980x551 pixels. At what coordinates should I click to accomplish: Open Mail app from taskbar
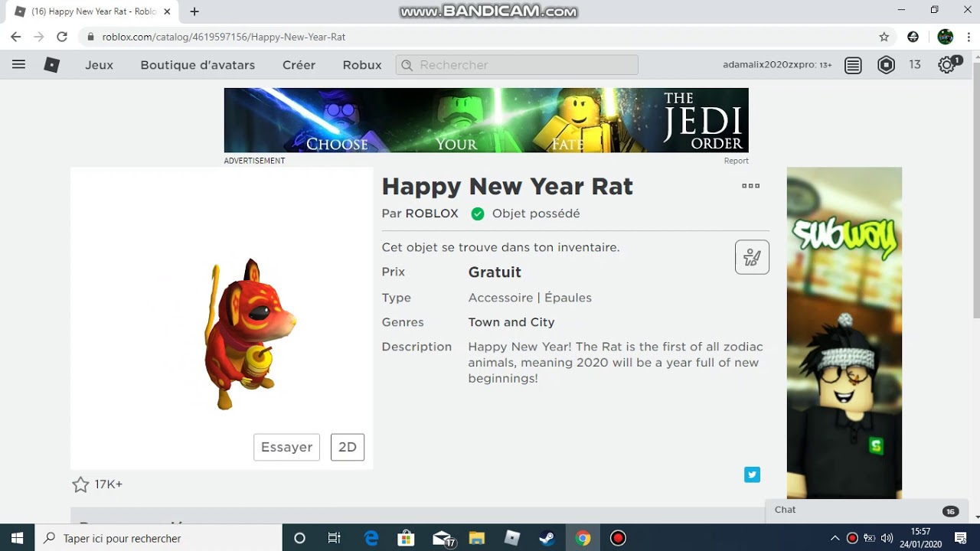click(443, 539)
